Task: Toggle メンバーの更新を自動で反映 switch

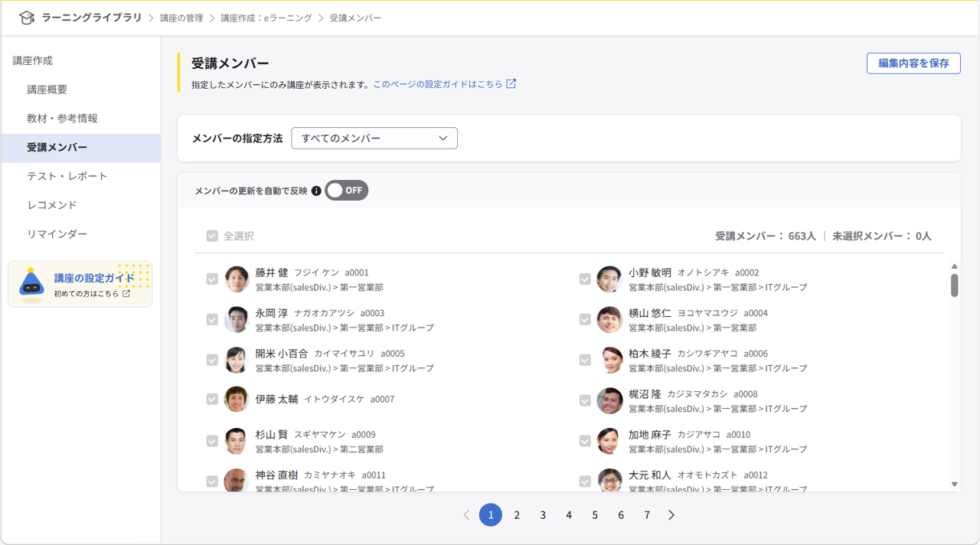Action: pos(347,191)
